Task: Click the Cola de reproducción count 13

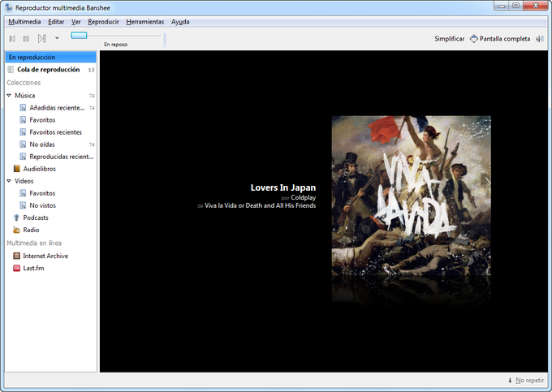Action: pos(91,70)
